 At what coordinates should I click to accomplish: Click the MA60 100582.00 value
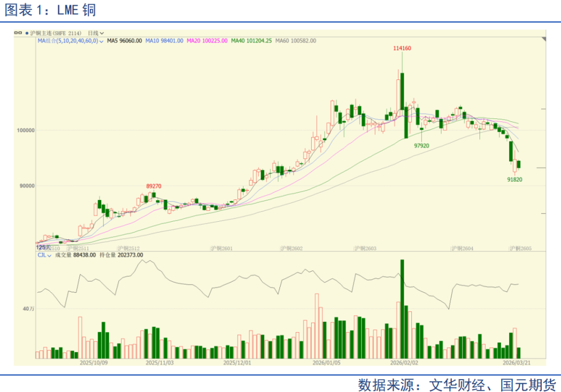click(296, 41)
